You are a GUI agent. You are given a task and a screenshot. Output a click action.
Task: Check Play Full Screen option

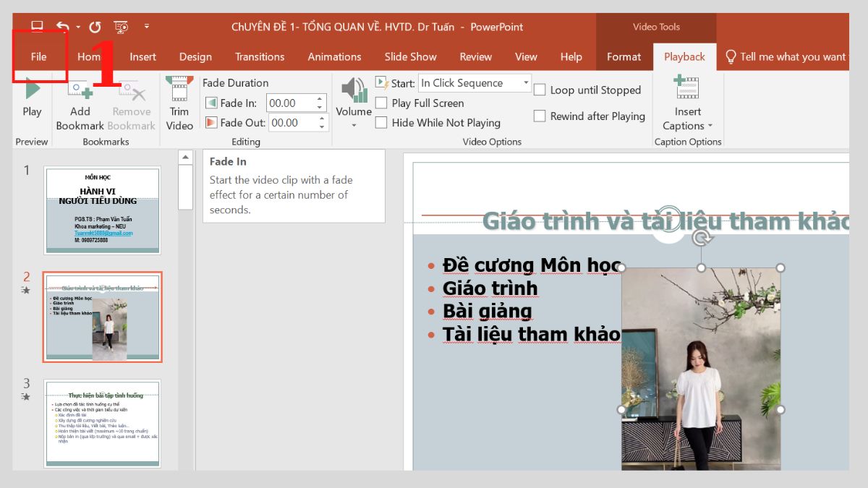tap(381, 103)
